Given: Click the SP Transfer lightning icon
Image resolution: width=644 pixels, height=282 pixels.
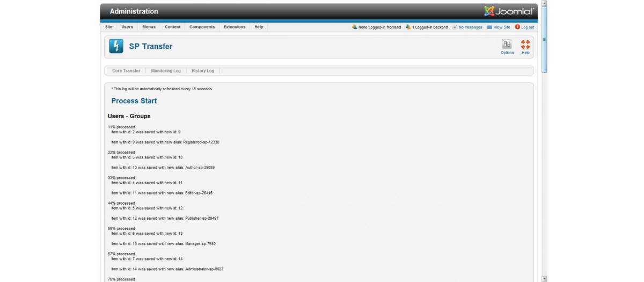Looking at the screenshot, I should [116, 46].
